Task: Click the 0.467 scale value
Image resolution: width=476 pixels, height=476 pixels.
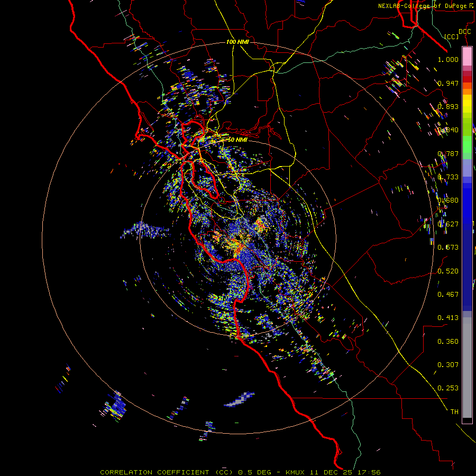Action: [x=448, y=295]
